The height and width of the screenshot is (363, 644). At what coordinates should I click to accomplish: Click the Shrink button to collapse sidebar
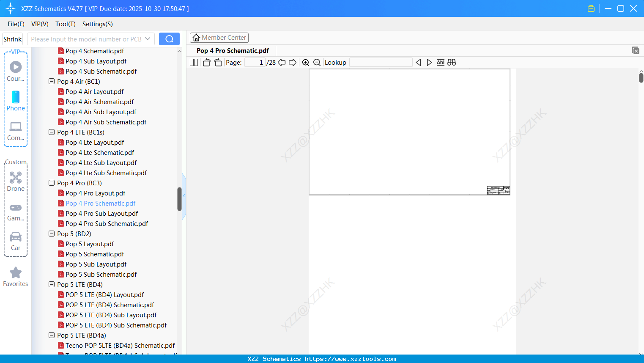pyautogui.click(x=12, y=38)
